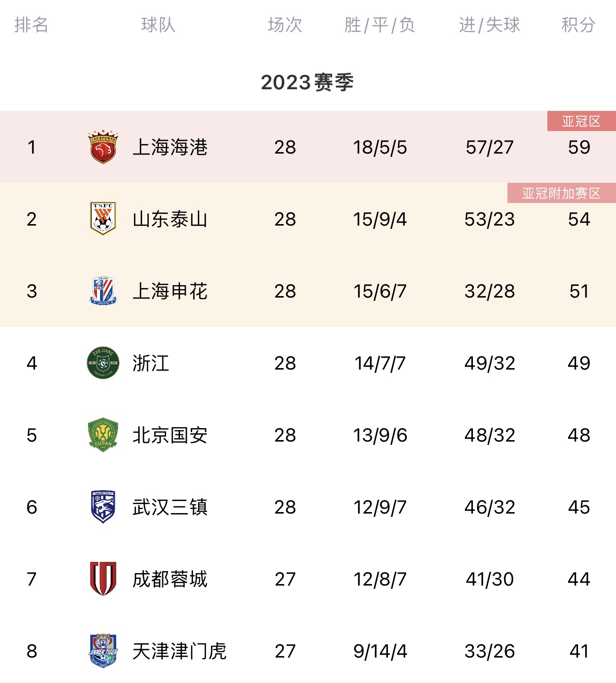This screenshot has width=616, height=683.
Task: Open the 上海海港 team name link
Action: [x=170, y=147]
